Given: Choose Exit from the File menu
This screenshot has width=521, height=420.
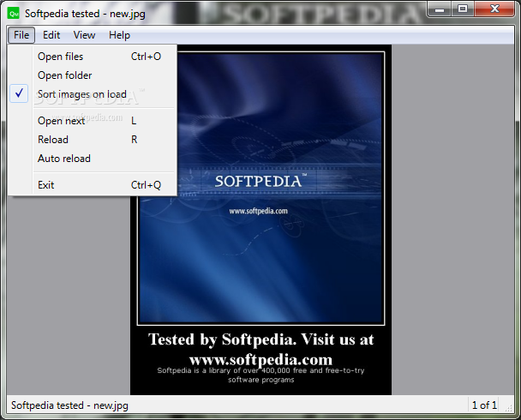Looking at the screenshot, I should pos(93,185).
